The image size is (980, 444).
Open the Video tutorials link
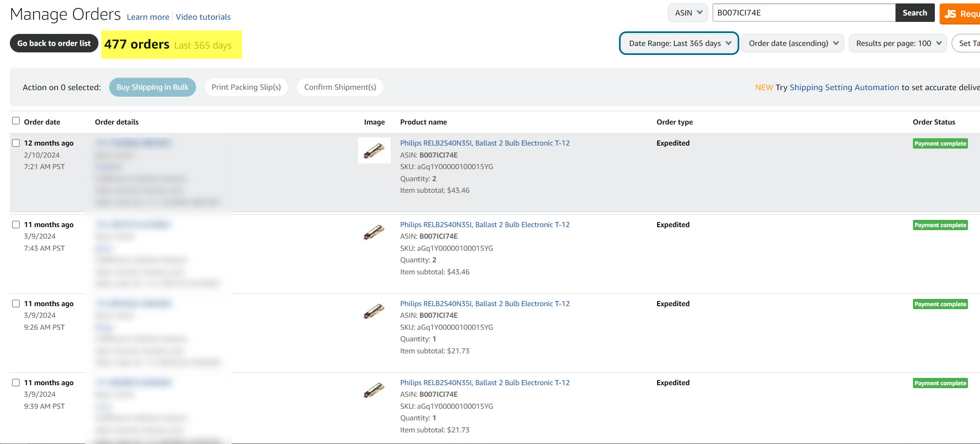203,17
